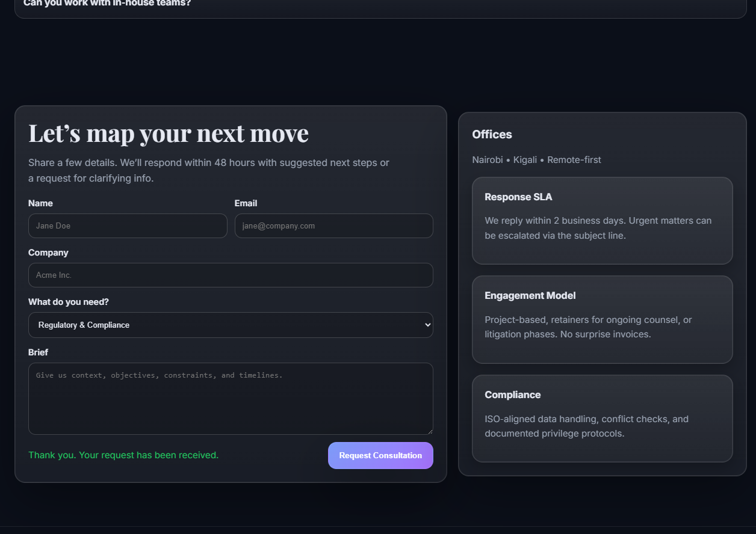Click the green thank-you confirmation message

point(123,455)
